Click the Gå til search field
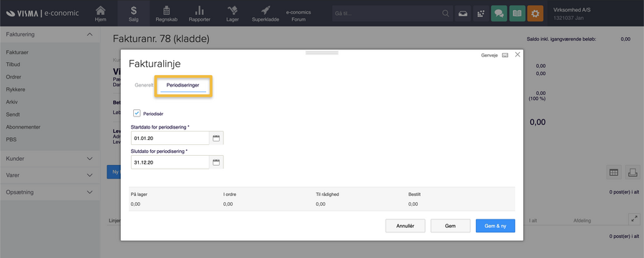This screenshot has height=258, width=644. pyautogui.click(x=387, y=14)
